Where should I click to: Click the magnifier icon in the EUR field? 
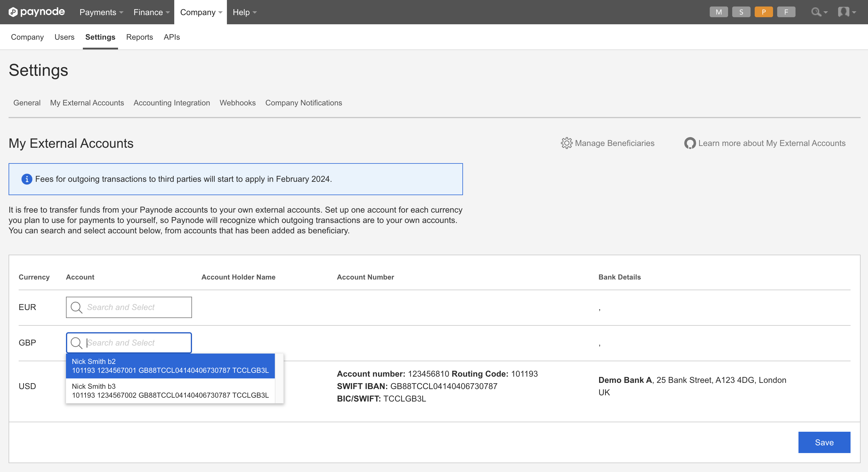tap(77, 307)
